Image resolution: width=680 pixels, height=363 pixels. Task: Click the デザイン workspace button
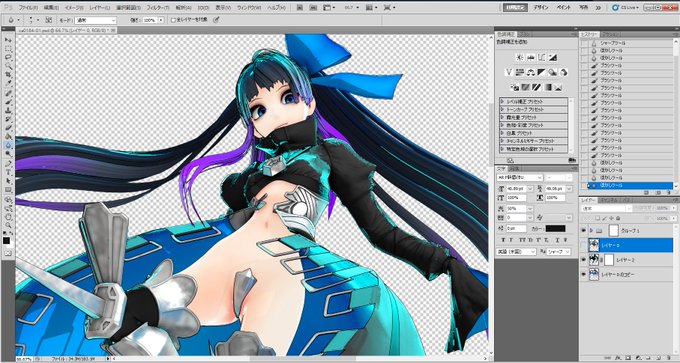[541, 7]
